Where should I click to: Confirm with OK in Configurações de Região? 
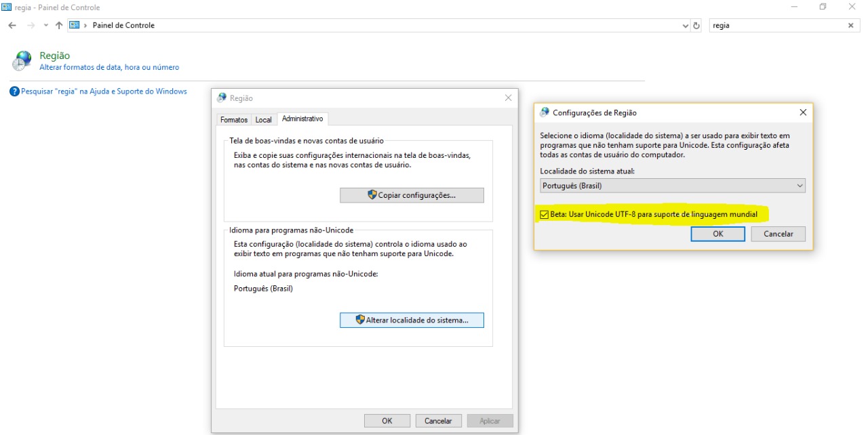pos(717,233)
